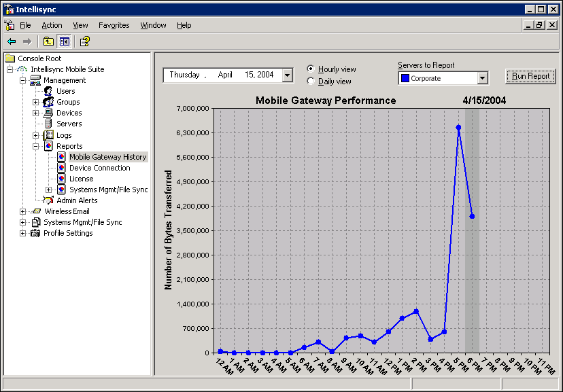
Task: Select the Console Root label
Action: [39, 58]
